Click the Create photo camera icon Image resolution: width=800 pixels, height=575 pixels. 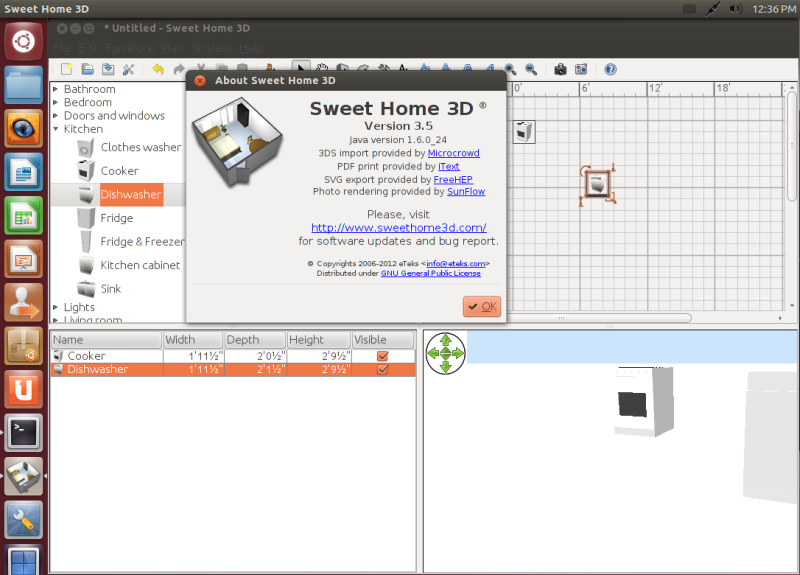pyautogui.click(x=560, y=69)
